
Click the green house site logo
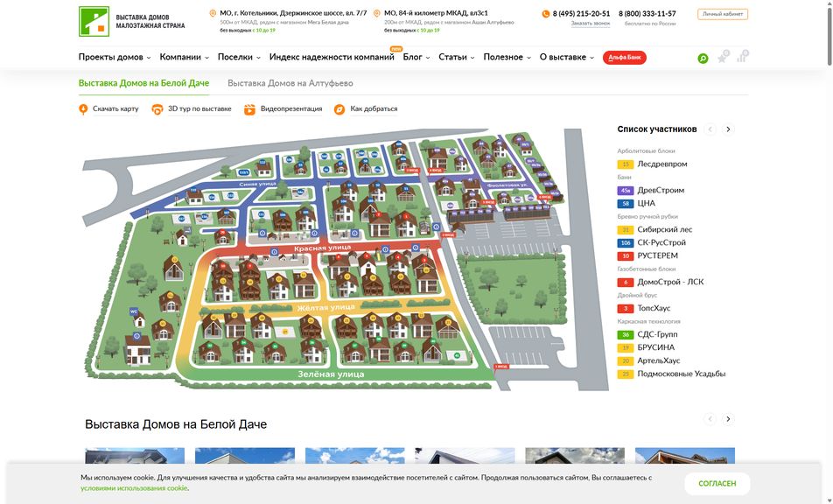pyautogui.click(x=94, y=21)
